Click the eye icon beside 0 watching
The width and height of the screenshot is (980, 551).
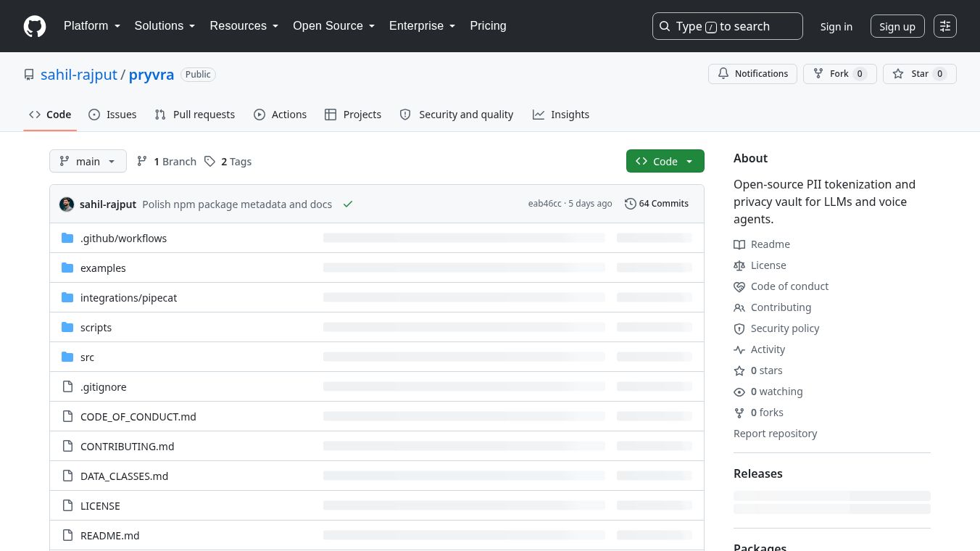point(739,391)
